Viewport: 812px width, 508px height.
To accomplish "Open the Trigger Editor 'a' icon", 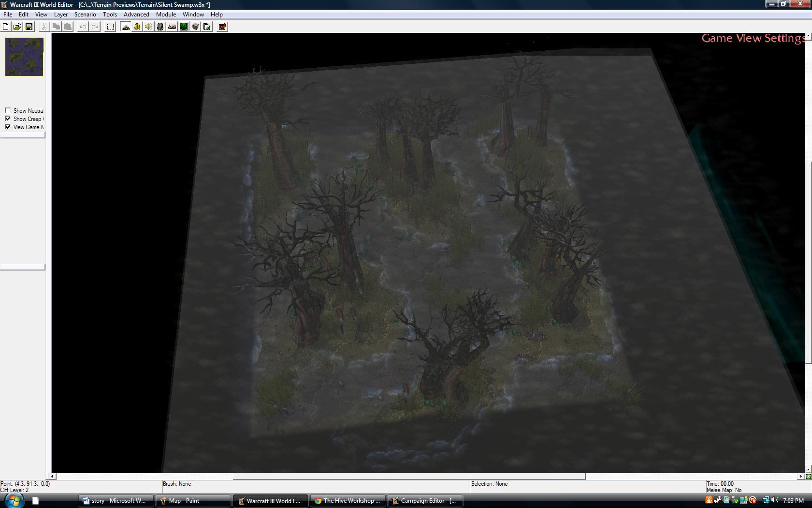I will click(x=137, y=27).
